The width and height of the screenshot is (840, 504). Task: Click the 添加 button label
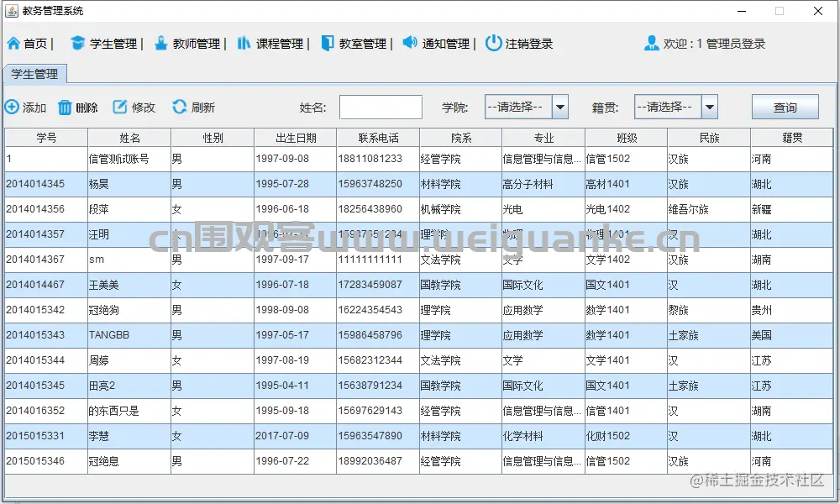[x=34, y=108]
